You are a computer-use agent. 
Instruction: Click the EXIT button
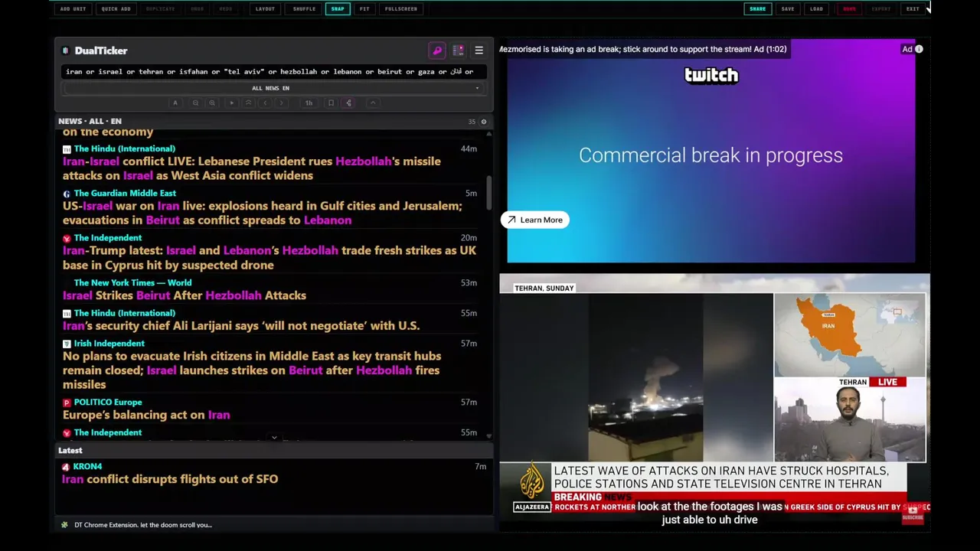tap(913, 8)
